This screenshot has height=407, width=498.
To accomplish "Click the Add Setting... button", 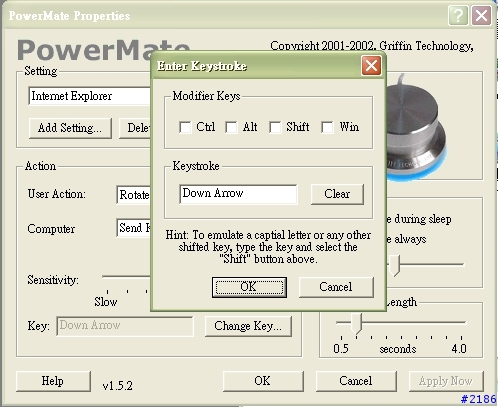I will click(70, 128).
